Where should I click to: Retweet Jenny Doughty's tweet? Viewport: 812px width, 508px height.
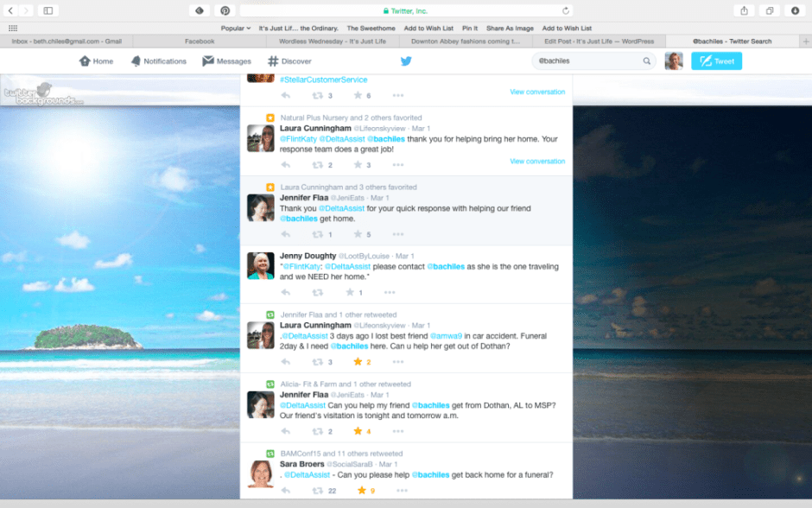coord(317,293)
